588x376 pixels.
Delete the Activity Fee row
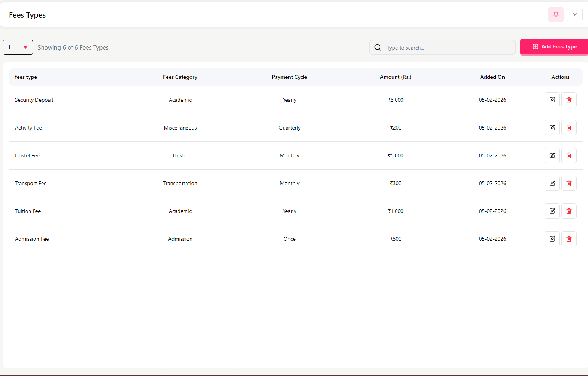point(569,128)
